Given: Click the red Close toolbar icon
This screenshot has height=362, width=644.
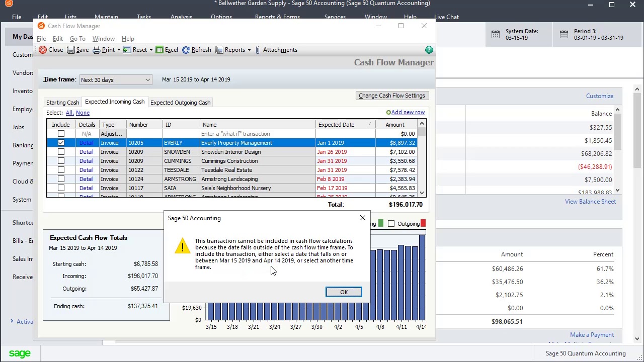Looking at the screenshot, I should click(43, 50).
